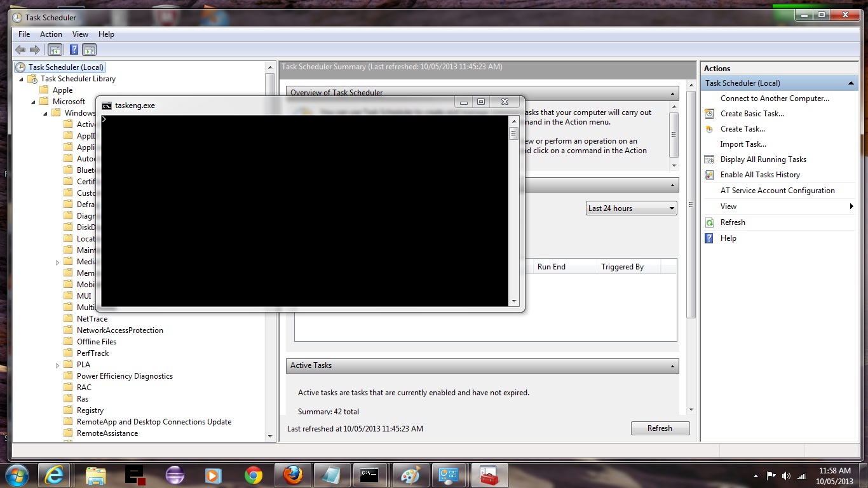Toggle the Show/Hide Console Tree toolbar icon
868x488 pixels.
tap(55, 50)
